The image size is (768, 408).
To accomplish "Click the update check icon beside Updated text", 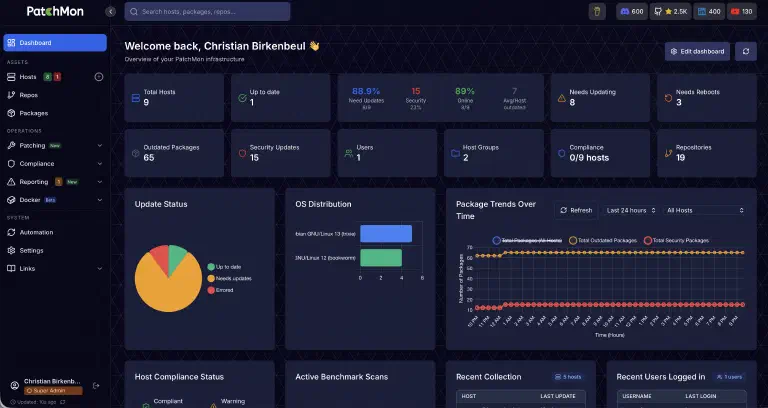I will 63,402.
